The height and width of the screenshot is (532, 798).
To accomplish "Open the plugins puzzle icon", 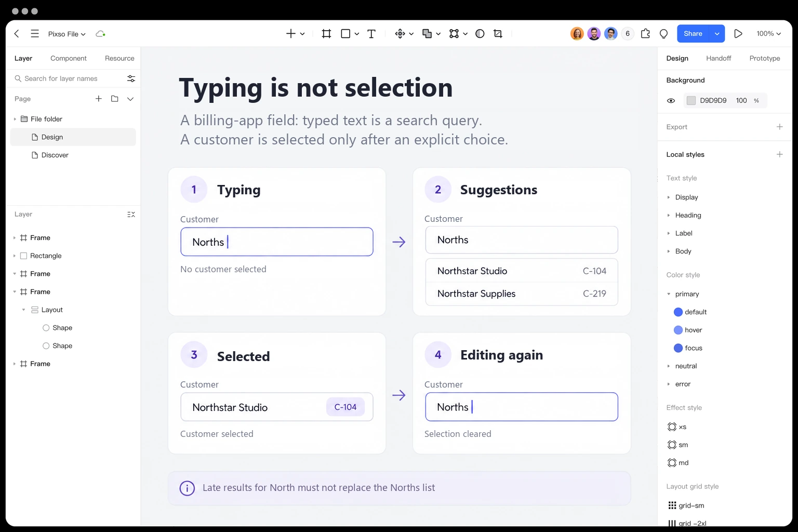I will point(646,34).
